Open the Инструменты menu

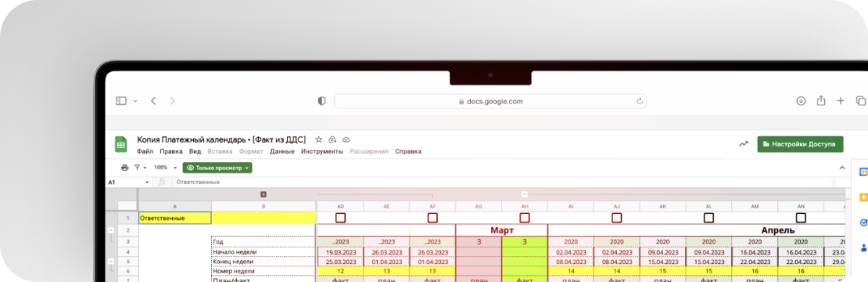[322, 151]
